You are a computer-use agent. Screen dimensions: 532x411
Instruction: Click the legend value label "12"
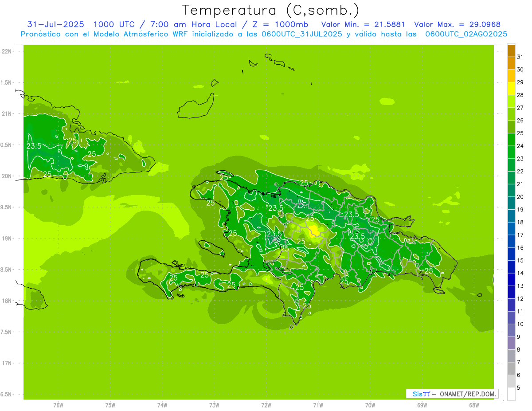point(520,298)
